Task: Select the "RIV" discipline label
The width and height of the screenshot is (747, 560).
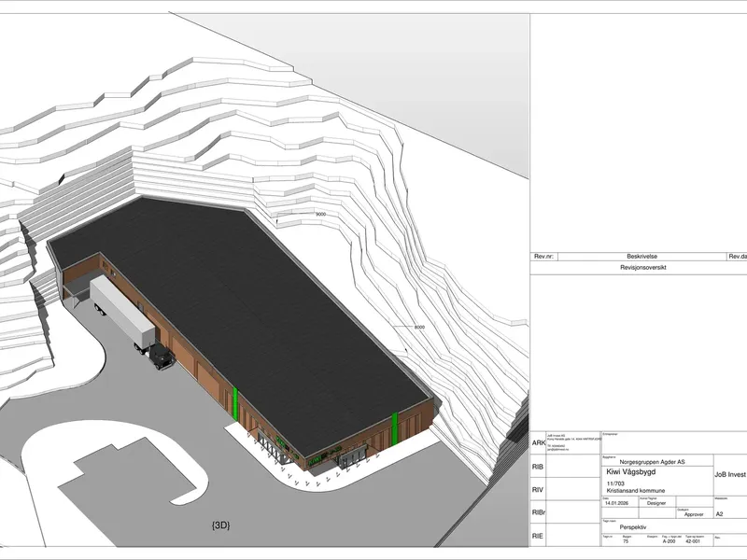Action: [x=538, y=490]
